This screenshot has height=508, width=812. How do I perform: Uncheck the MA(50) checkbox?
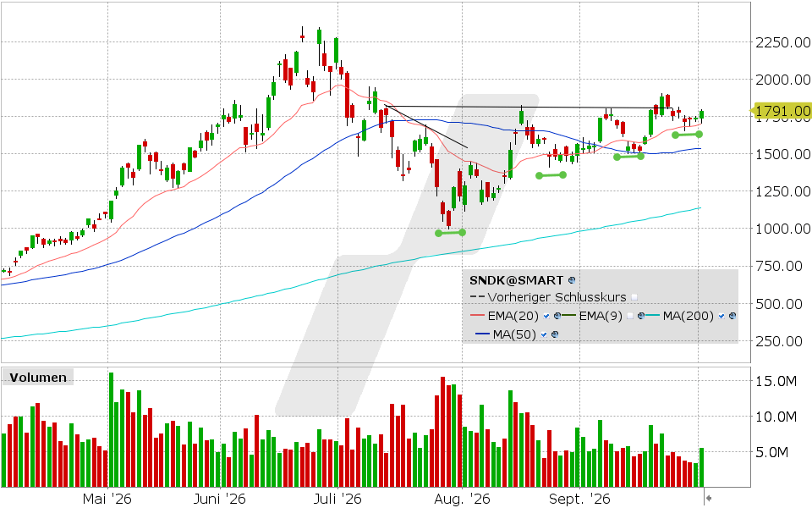click(544, 334)
